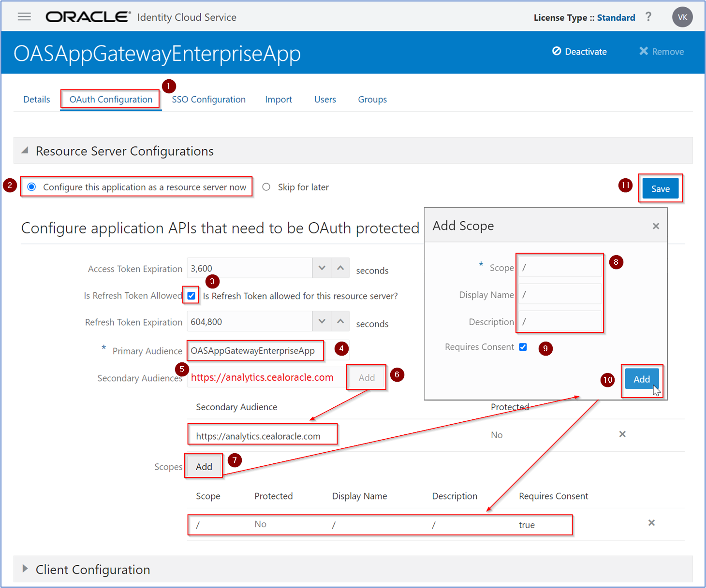Click the Description field in Add Scope
Screen dimensions: 706x588
click(559, 321)
